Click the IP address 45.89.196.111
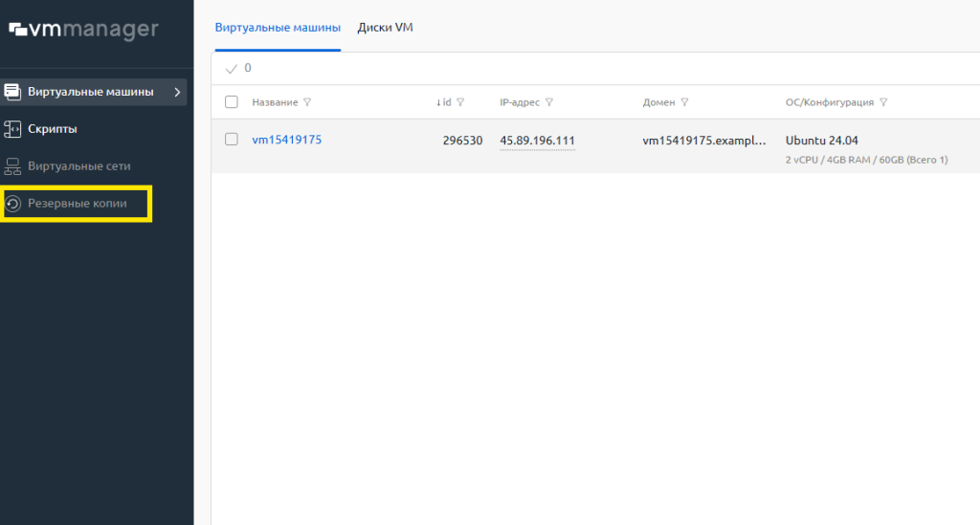Image resolution: width=980 pixels, height=525 pixels. coord(537,141)
